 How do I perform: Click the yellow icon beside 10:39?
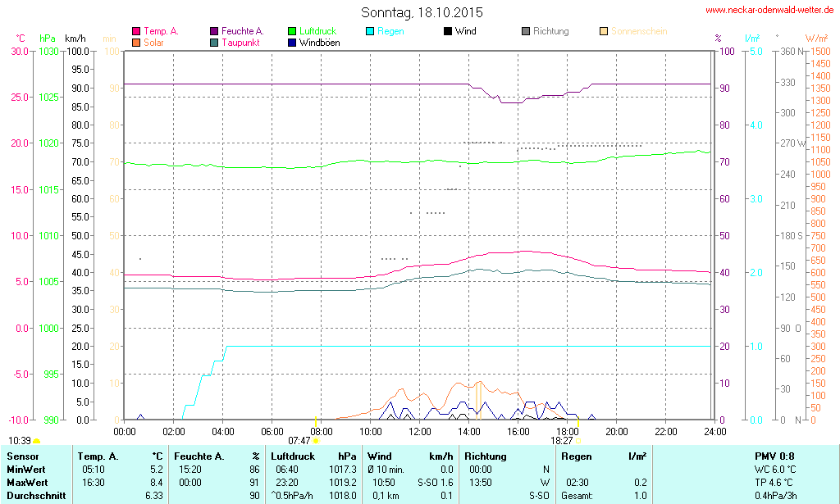coord(36,441)
